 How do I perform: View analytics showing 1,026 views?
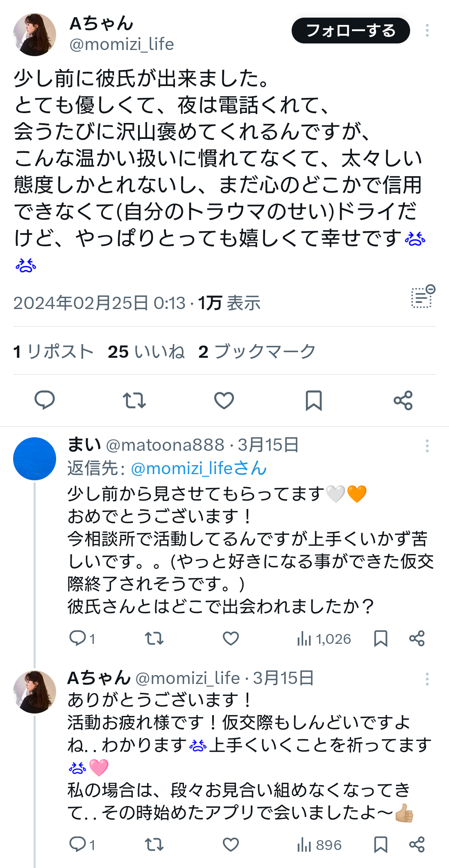(x=324, y=639)
